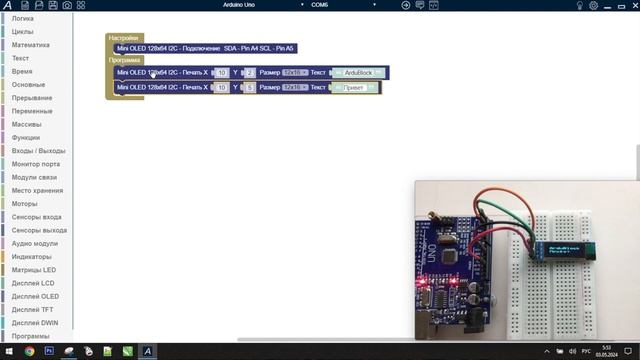Open the Аудио модули category

point(35,243)
